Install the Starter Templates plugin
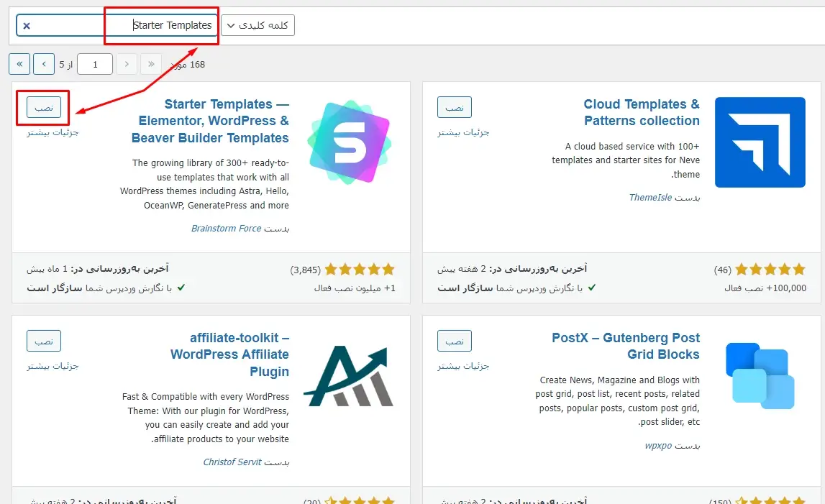 tap(44, 107)
